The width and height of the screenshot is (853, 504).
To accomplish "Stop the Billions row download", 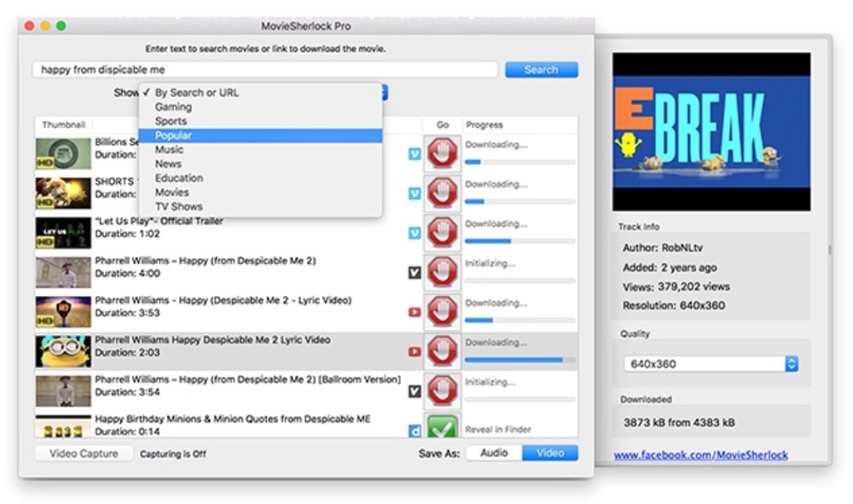I will (442, 154).
